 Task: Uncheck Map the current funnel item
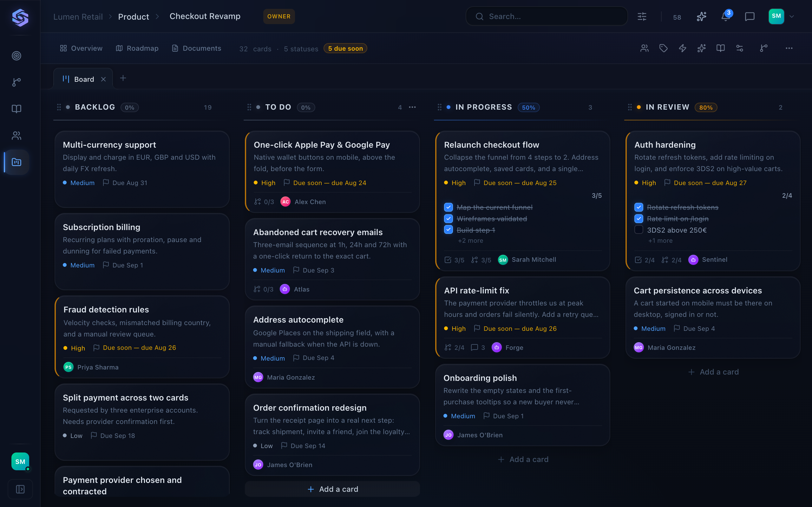[x=448, y=207]
